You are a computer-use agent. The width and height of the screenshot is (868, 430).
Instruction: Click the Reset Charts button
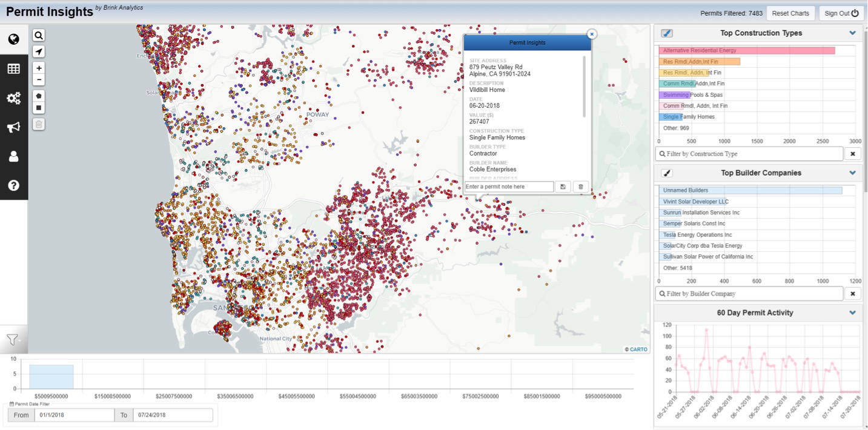coord(790,13)
